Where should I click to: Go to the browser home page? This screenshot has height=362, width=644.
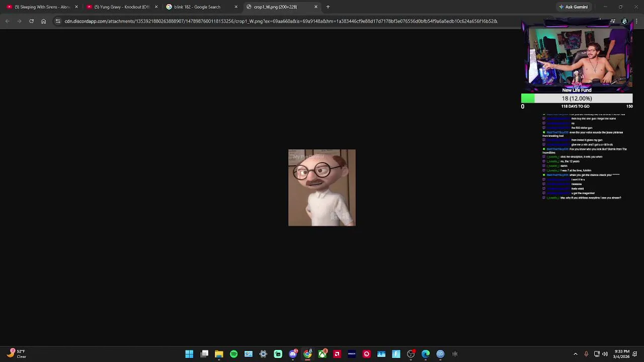coord(43,21)
